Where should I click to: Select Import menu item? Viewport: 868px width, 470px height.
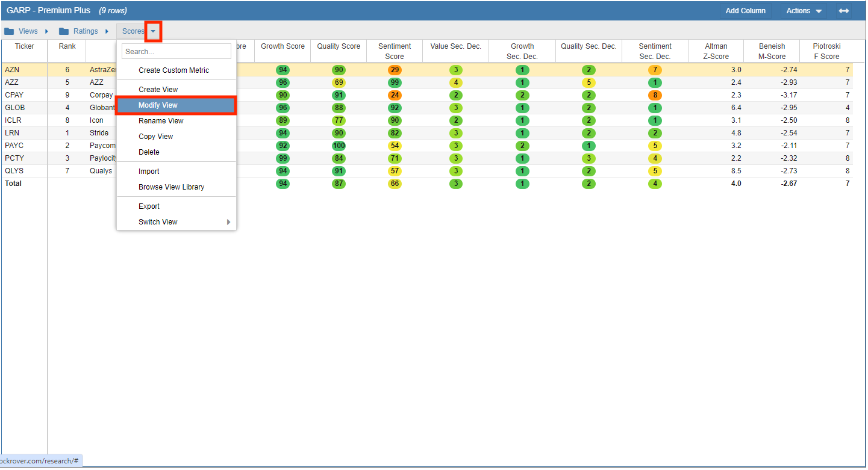pos(176,172)
